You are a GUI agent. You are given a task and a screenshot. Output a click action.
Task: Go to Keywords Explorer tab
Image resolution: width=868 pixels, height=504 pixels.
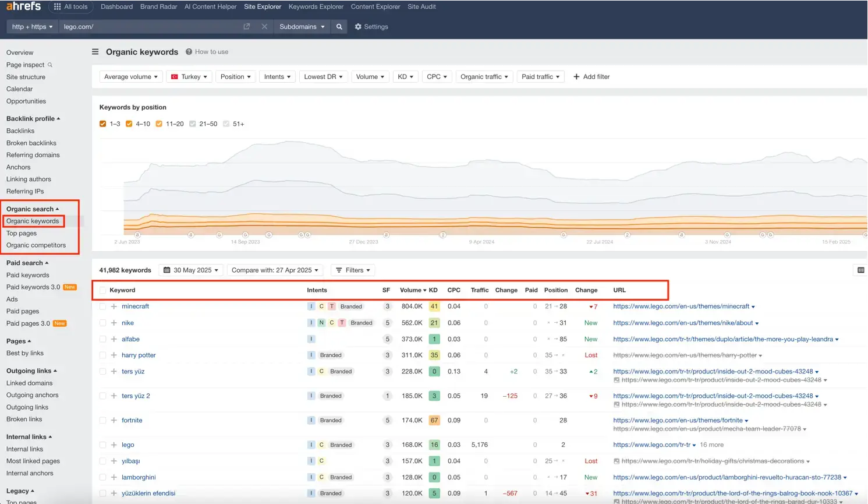316,7
